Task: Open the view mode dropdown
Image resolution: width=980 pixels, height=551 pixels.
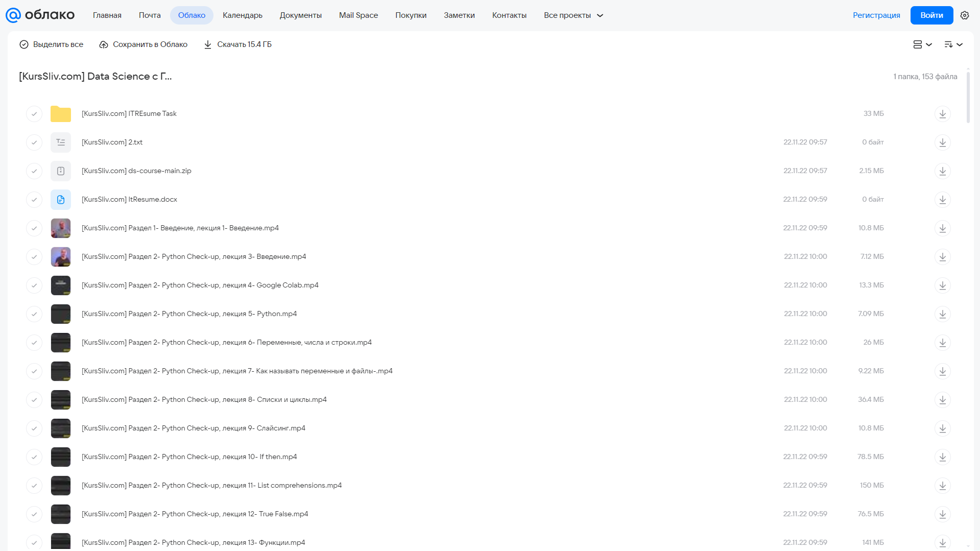Action: 922,44
